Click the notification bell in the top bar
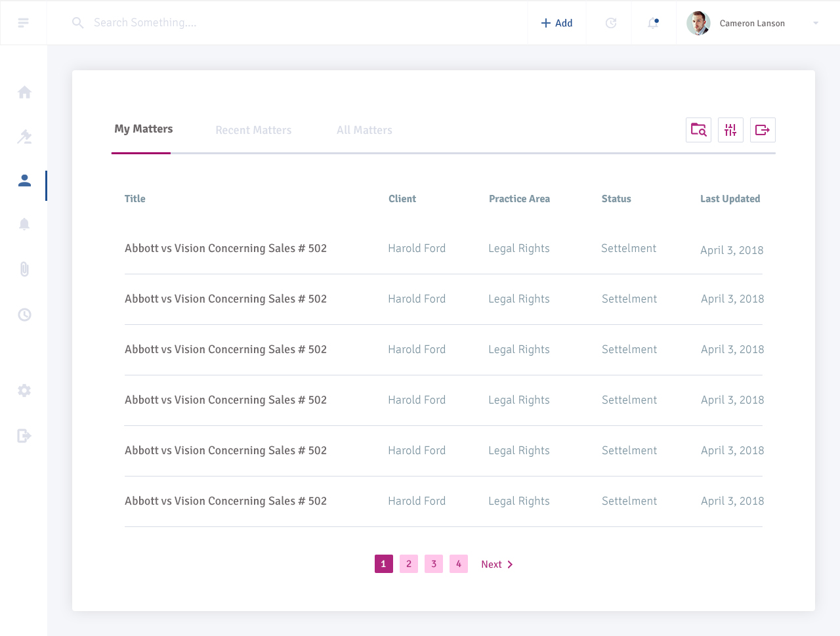The image size is (840, 636). click(x=652, y=23)
